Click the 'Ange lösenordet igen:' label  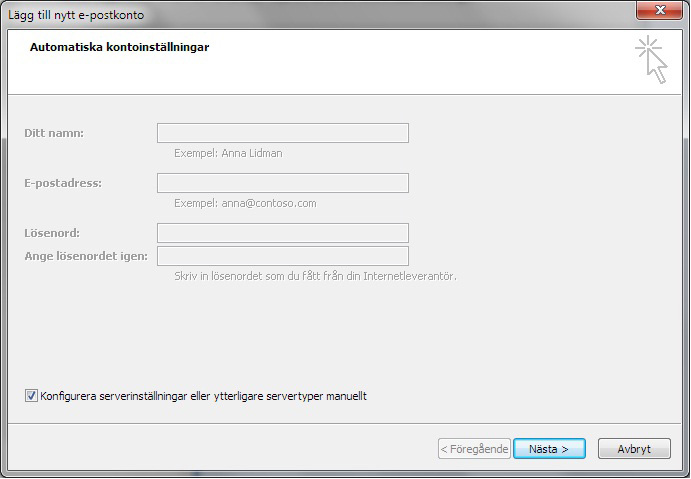point(86,256)
